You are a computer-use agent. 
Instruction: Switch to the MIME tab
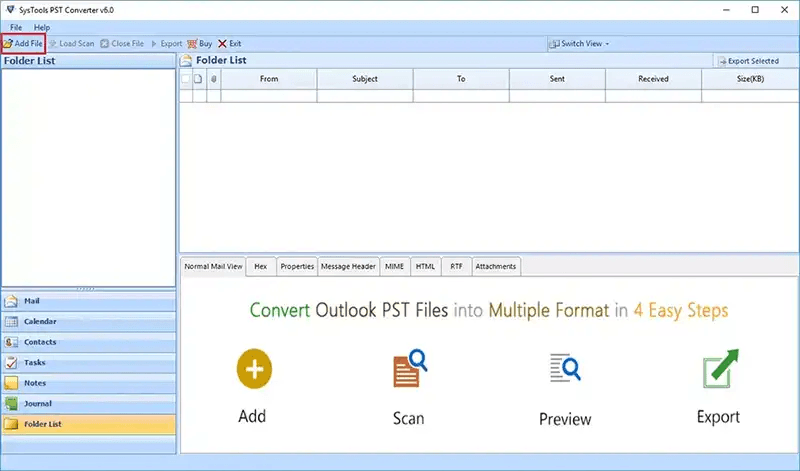pyautogui.click(x=394, y=266)
